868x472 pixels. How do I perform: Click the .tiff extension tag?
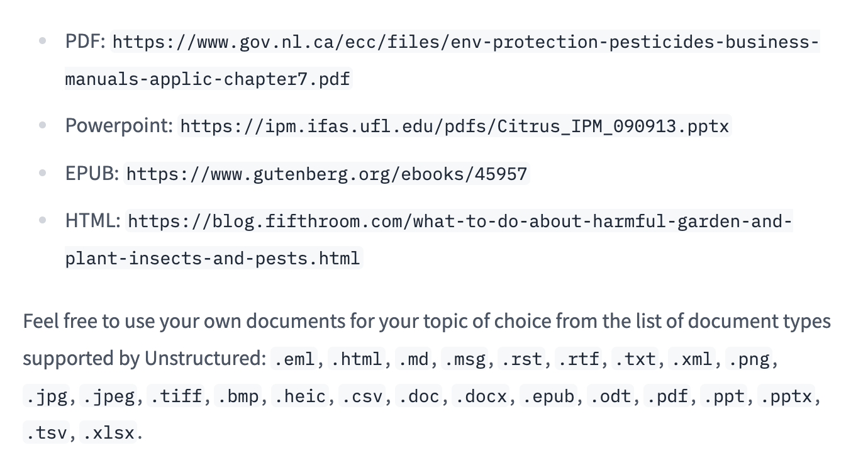(x=178, y=397)
